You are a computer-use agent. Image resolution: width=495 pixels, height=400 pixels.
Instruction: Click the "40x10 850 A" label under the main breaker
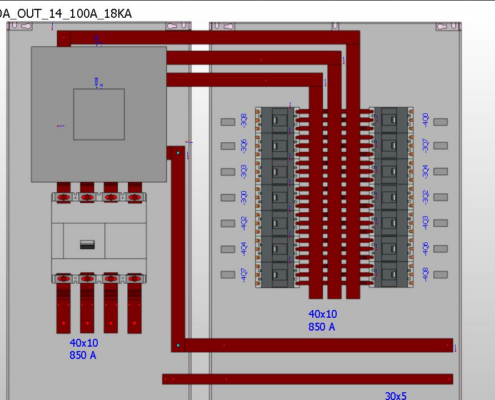(83, 349)
